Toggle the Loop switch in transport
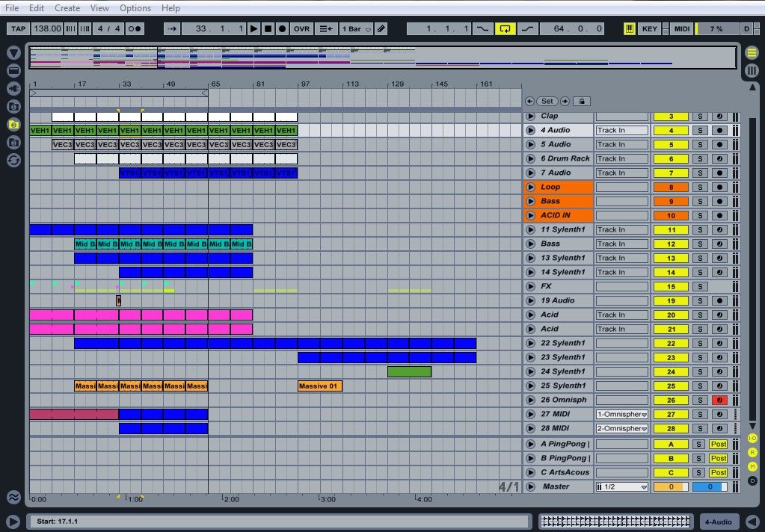This screenshot has width=765, height=532. coord(505,28)
